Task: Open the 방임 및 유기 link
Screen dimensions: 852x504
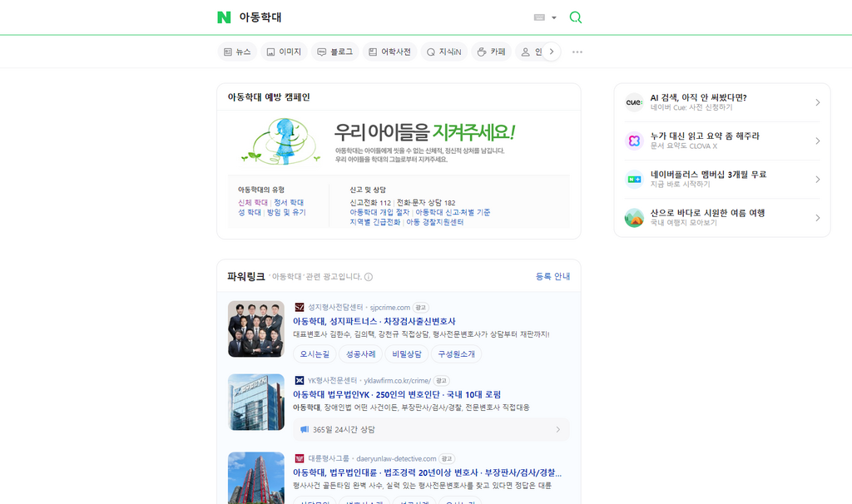Action: pos(286,212)
